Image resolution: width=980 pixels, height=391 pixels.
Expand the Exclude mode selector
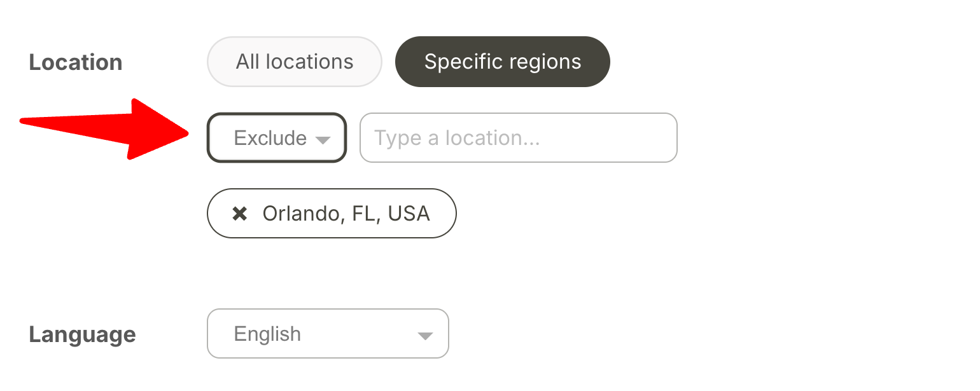pyautogui.click(x=277, y=138)
